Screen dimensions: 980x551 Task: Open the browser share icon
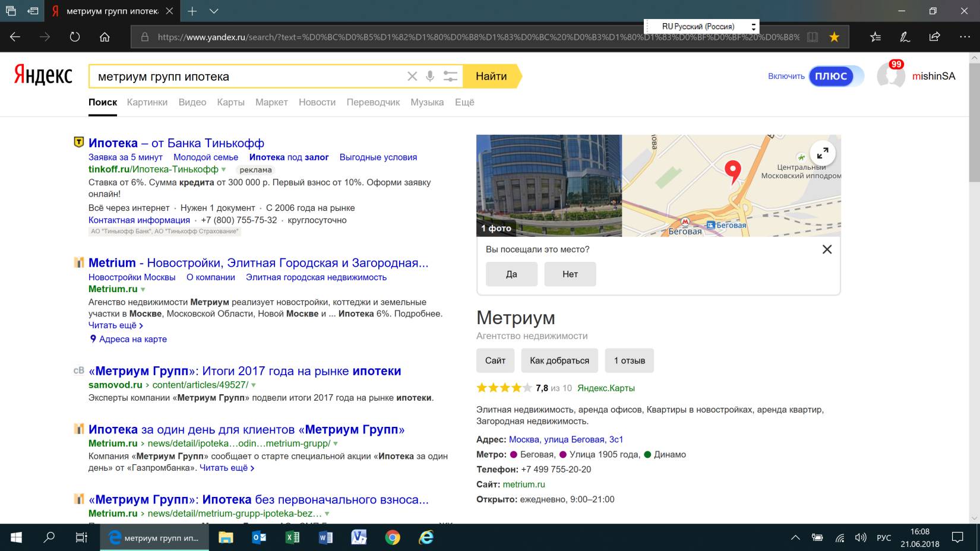coord(934,37)
